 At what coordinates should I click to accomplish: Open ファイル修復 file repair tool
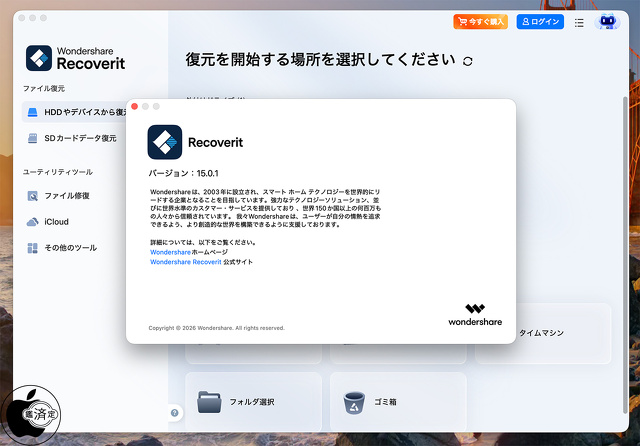click(x=58, y=196)
